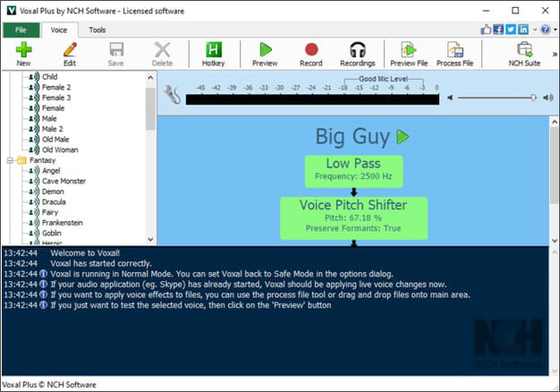The height and width of the screenshot is (392, 560).
Task: Open the NCH Suite
Action: [x=524, y=55]
